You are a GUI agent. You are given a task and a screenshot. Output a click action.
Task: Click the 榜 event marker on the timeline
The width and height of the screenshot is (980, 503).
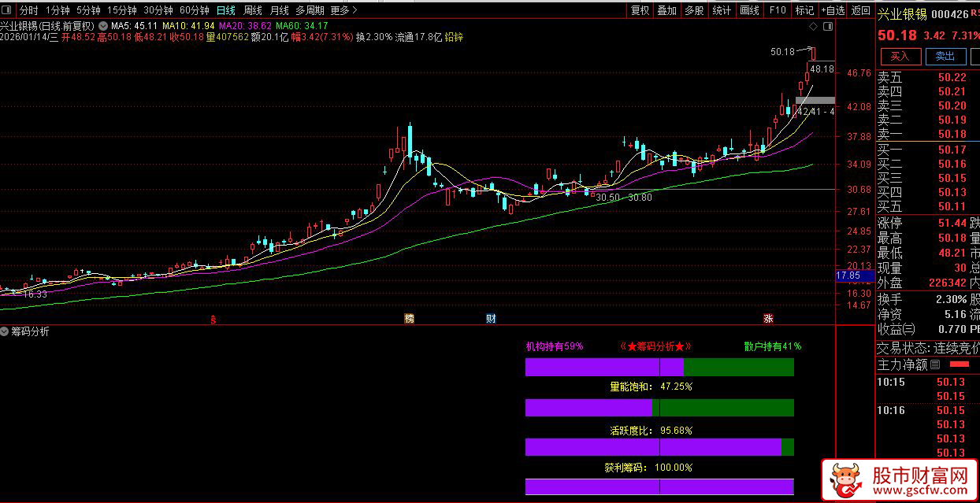(x=409, y=319)
